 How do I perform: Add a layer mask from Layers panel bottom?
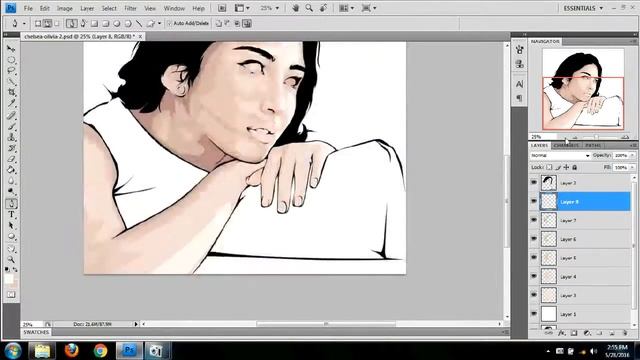pos(574,333)
